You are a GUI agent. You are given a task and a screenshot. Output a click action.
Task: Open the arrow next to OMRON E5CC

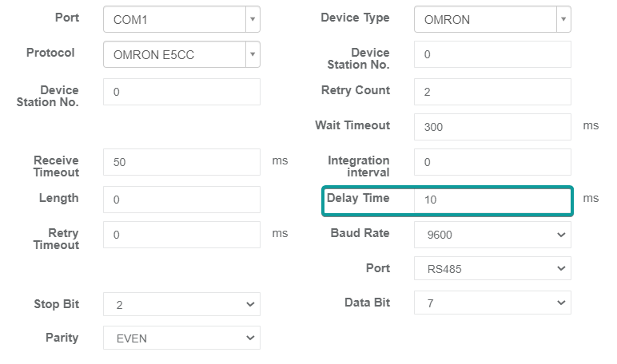click(x=253, y=55)
